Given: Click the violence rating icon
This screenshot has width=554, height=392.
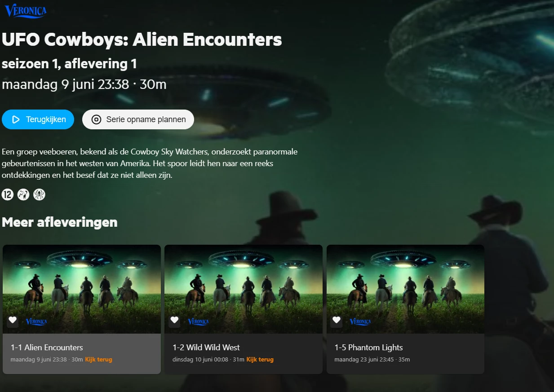Looking at the screenshot, I should pos(23,194).
